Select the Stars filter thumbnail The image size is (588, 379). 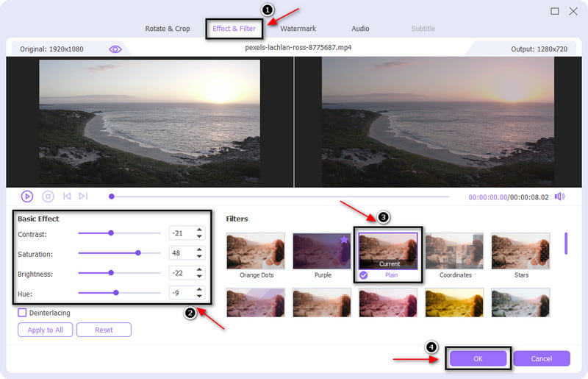(520, 251)
